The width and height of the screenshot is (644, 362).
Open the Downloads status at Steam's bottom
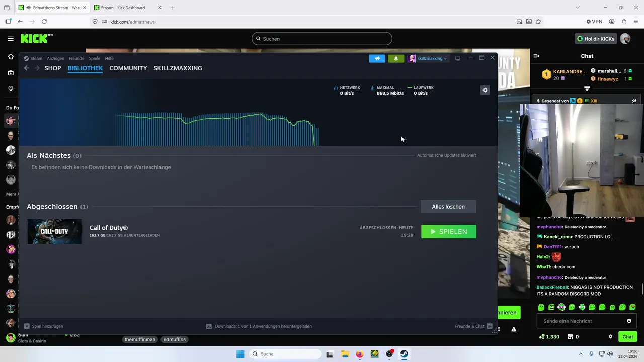tap(259, 326)
